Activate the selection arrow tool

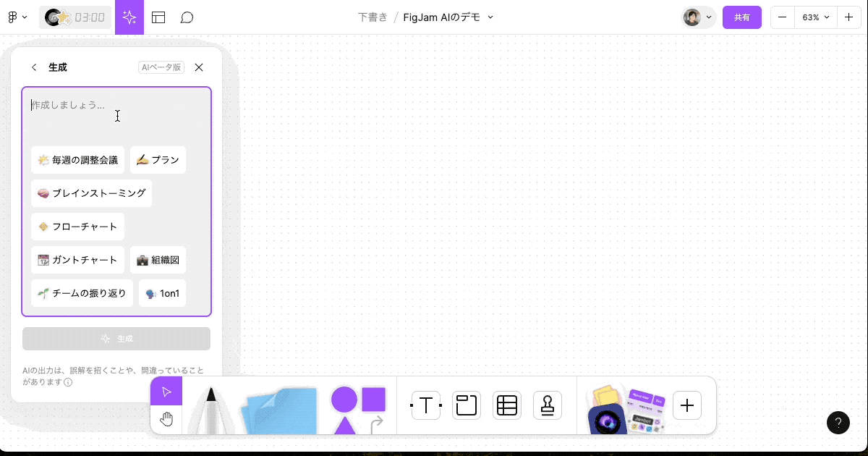click(x=166, y=391)
